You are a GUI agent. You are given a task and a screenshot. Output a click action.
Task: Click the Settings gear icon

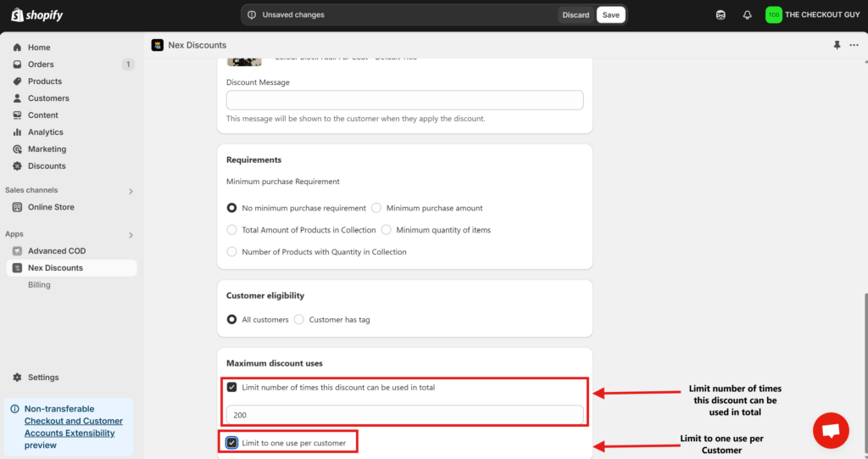pos(17,377)
